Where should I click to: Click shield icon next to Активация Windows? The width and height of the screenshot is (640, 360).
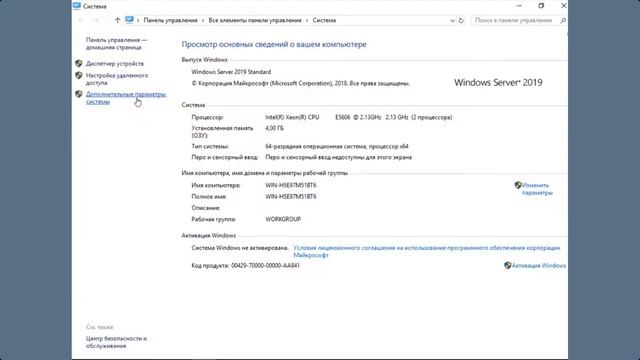point(507,265)
